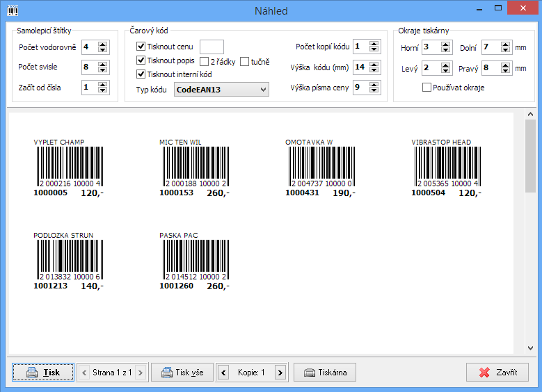Increase Horní margin value
This screenshot has width=542, height=392.
(x=445, y=44)
